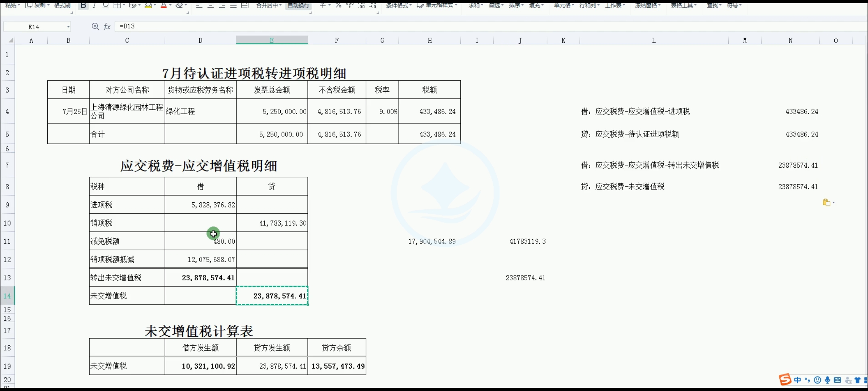
Task: Click the red font color icon
Action: (163, 5)
